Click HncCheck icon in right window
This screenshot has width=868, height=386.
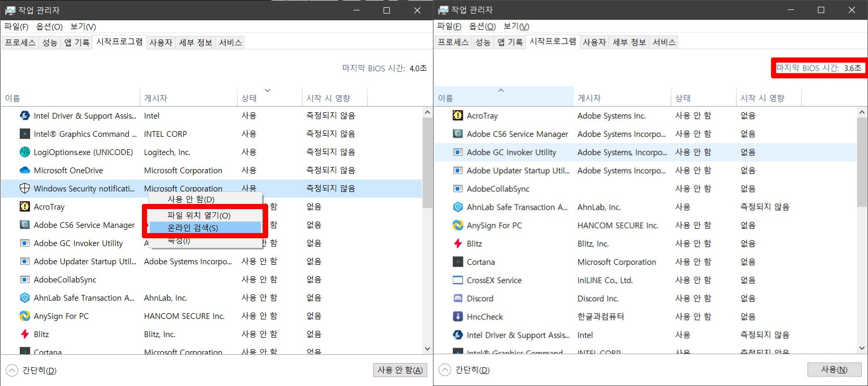pyautogui.click(x=457, y=316)
